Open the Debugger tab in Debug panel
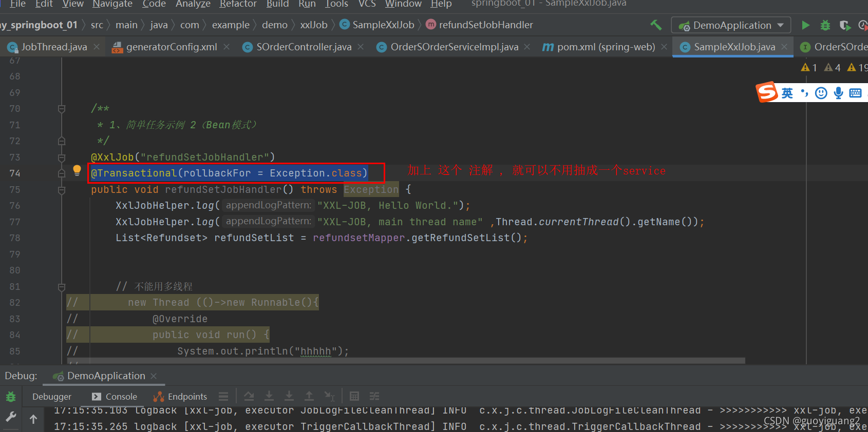The height and width of the screenshot is (432, 868). [52, 397]
